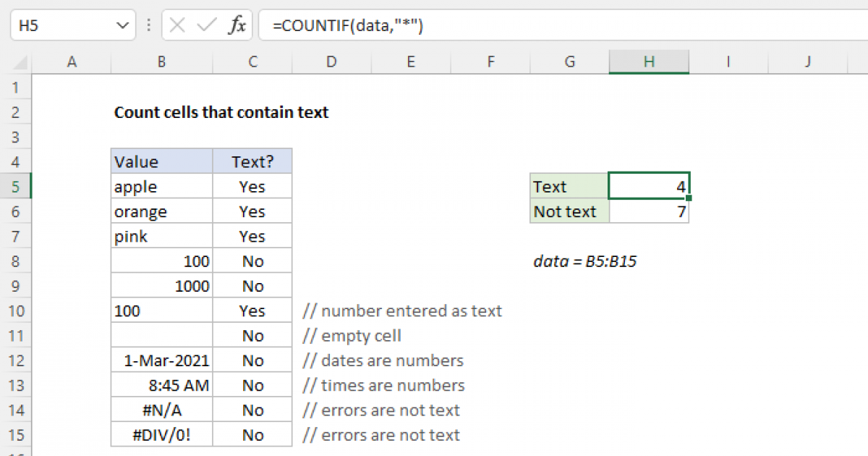Click the green "Text" label cell
The image size is (868, 456).
coord(569,187)
